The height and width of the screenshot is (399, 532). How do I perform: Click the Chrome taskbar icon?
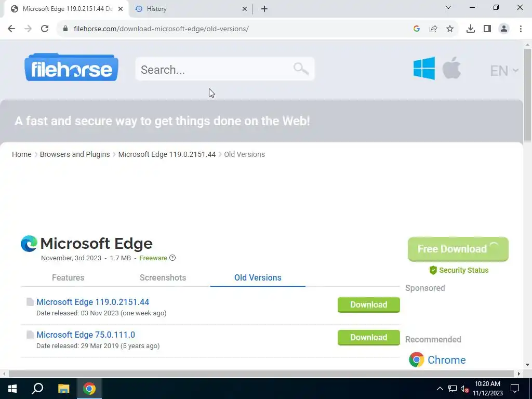(x=89, y=389)
